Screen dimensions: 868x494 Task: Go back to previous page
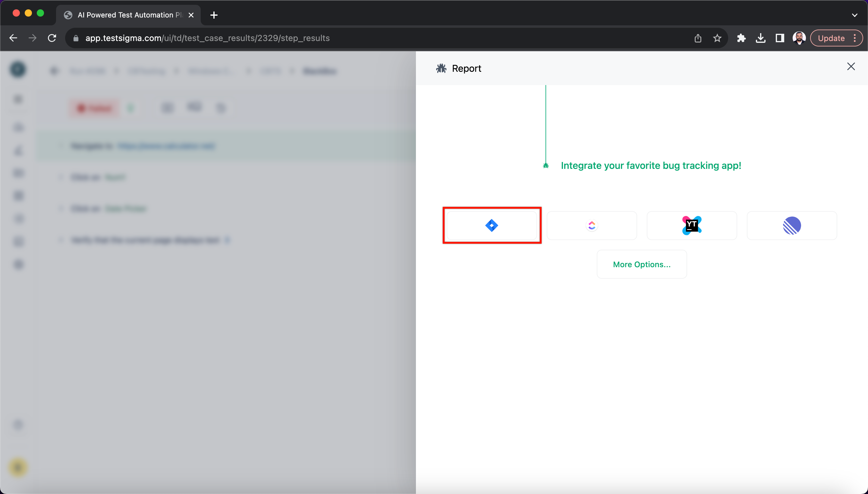pos(13,38)
